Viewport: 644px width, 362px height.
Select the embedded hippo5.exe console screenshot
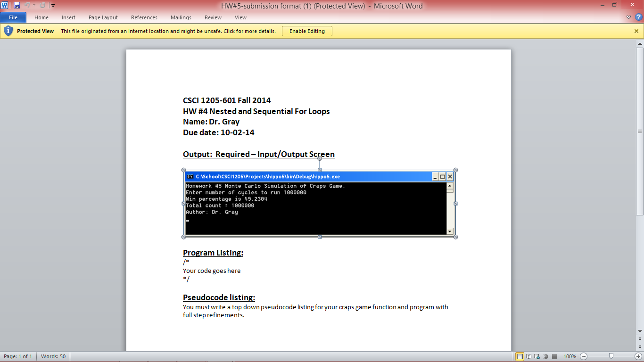(319, 203)
